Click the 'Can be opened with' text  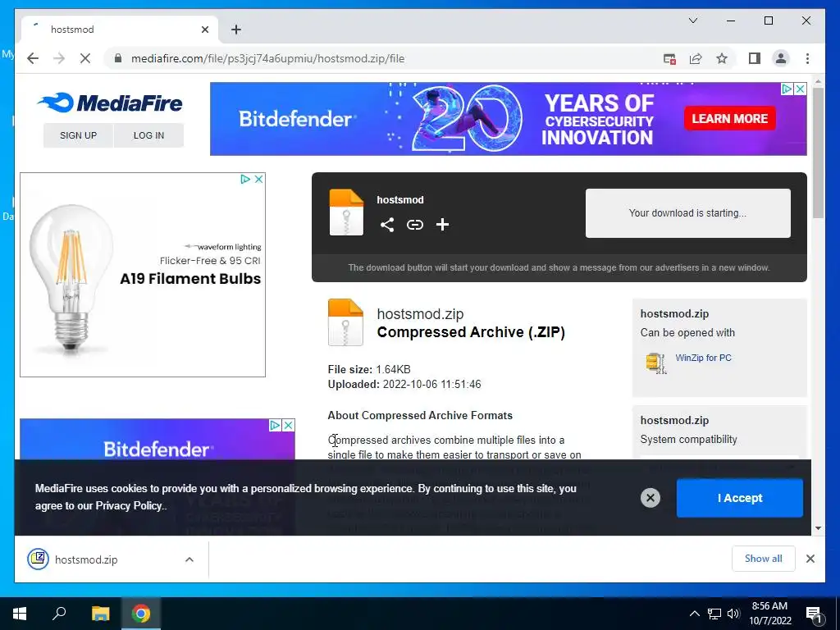(687, 333)
